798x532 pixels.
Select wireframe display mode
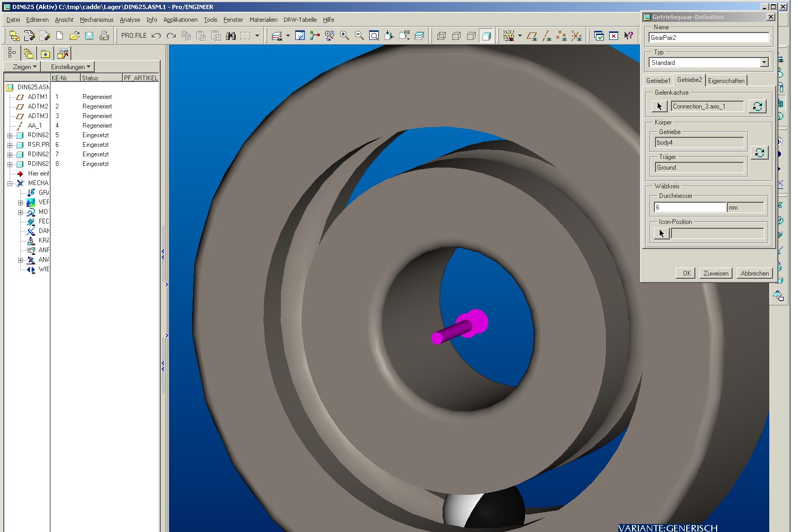tap(441, 36)
